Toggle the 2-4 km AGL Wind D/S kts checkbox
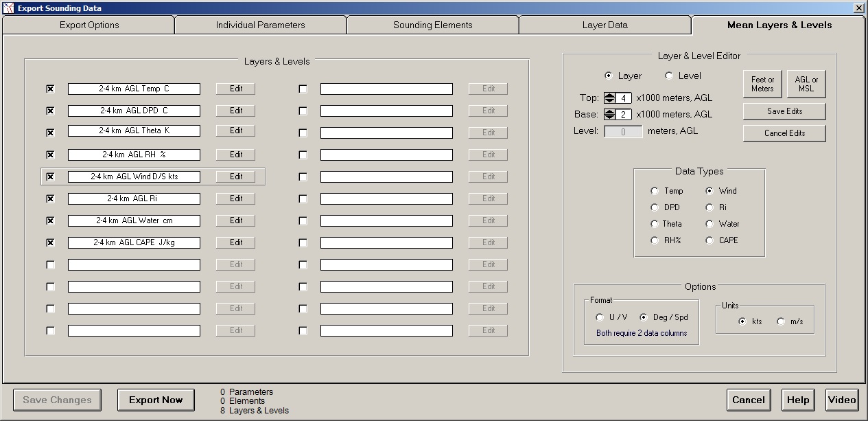Screen dimensions: 868x421 click(x=50, y=177)
